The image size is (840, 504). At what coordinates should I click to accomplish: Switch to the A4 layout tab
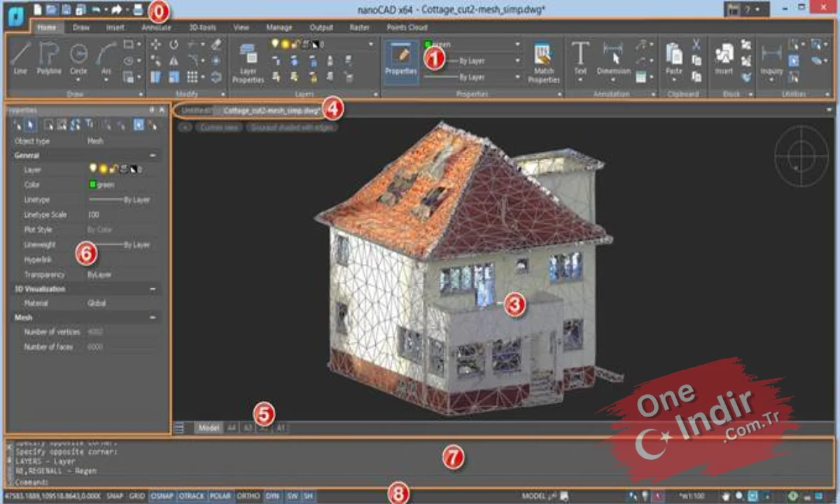point(231,427)
